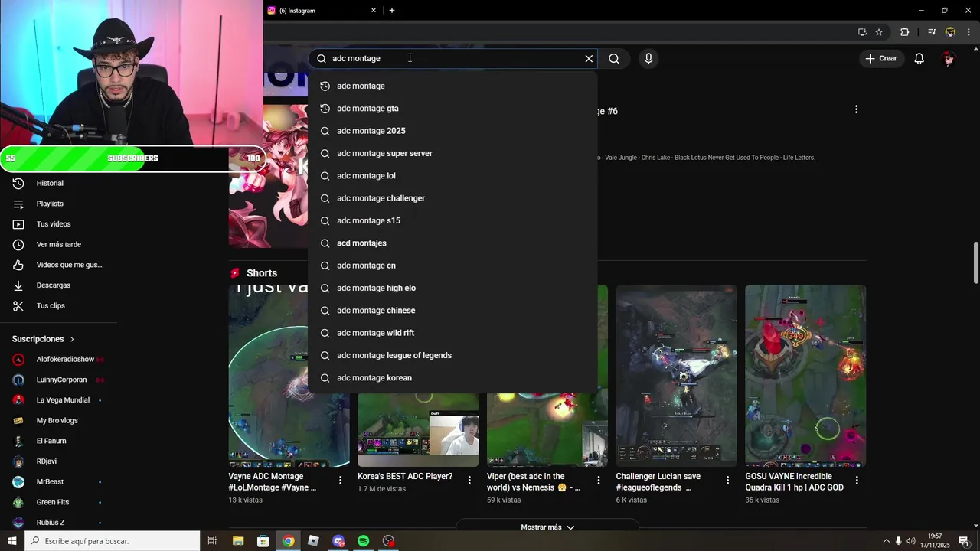Open Spotify from the taskbar
980x551 pixels.
pos(364,541)
